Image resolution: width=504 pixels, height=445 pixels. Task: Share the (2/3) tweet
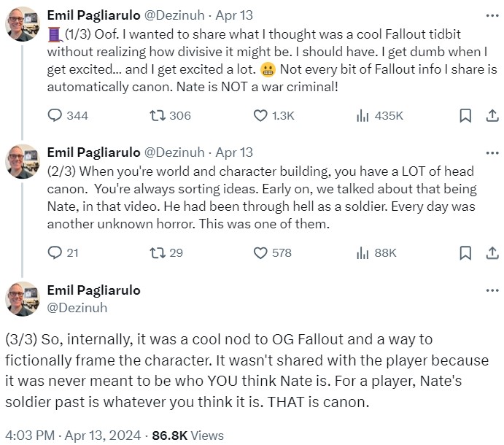(492, 252)
